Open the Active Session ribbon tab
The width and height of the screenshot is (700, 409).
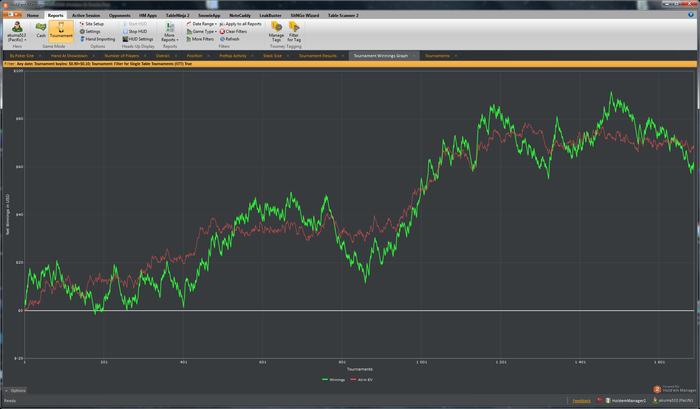click(x=86, y=15)
